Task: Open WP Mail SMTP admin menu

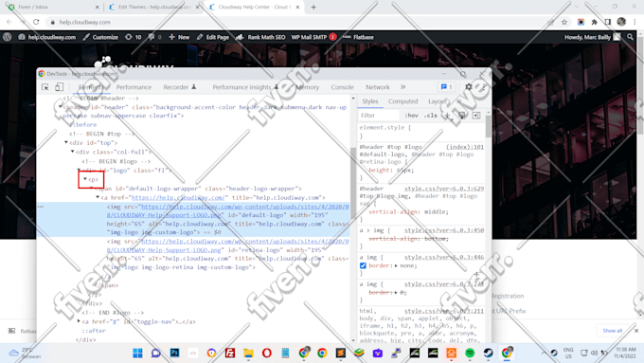Action: point(313,37)
